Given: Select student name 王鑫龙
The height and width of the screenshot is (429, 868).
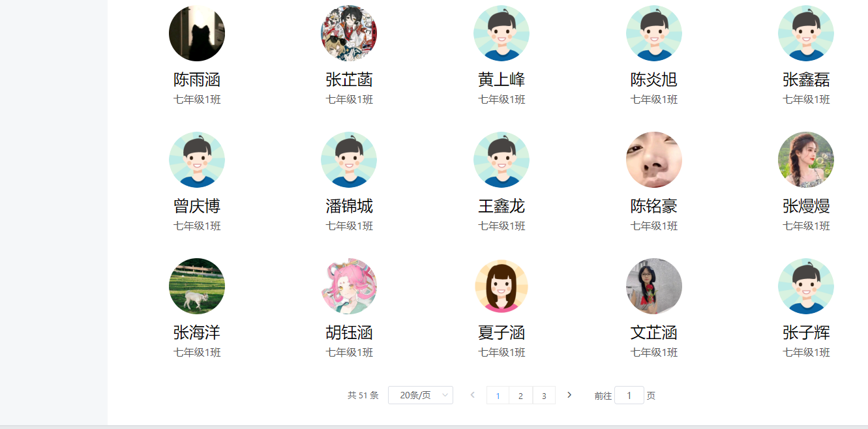Looking at the screenshot, I should pyautogui.click(x=501, y=206).
